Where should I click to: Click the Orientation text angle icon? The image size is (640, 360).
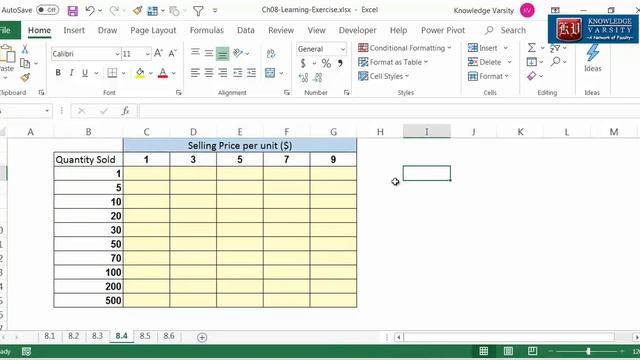click(x=238, y=53)
